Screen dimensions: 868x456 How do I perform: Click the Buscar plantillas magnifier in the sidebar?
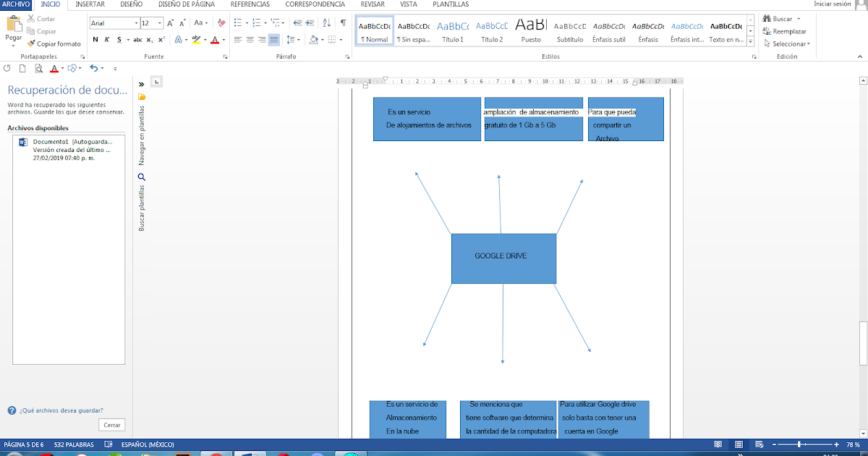(142, 177)
